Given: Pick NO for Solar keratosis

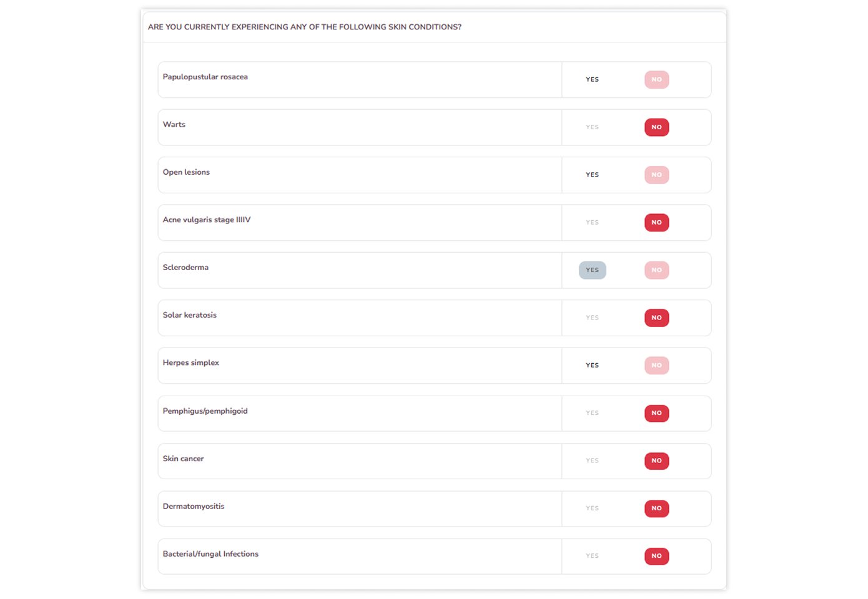Looking at the screenshot, I should 656,318.
